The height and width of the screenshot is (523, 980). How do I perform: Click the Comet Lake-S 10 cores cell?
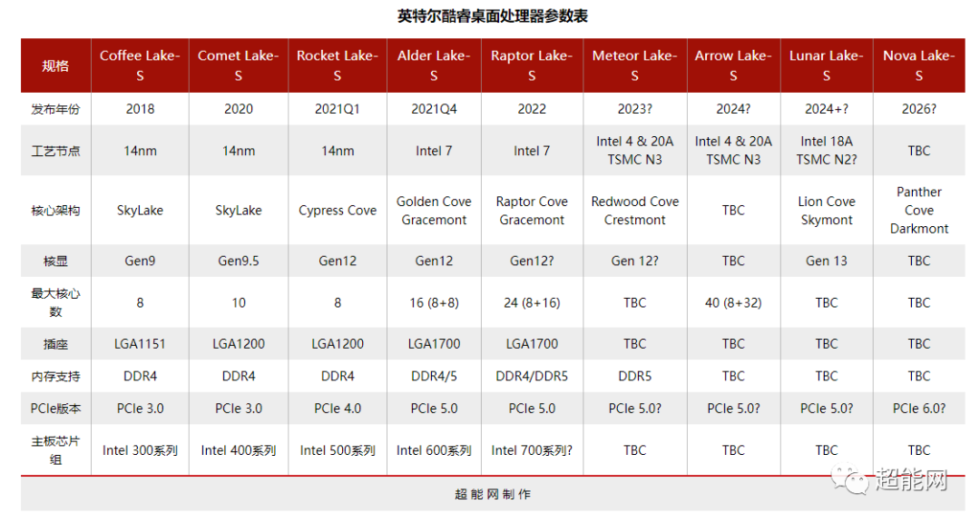(x=238, y=302)
